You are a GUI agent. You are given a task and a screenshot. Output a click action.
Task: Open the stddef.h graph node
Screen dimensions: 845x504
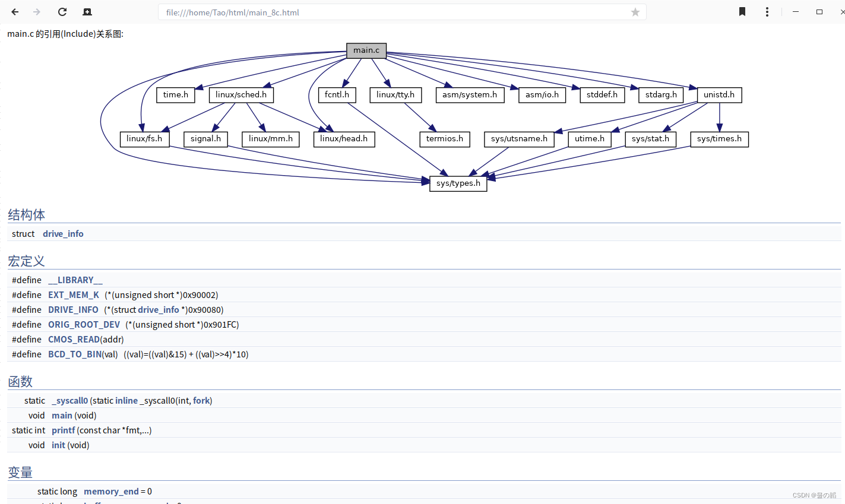[602, 95]
